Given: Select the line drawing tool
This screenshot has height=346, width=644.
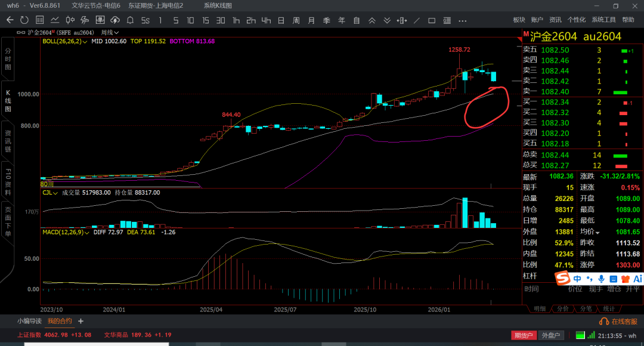Looking at the screenshot, I should coord(417,20).
